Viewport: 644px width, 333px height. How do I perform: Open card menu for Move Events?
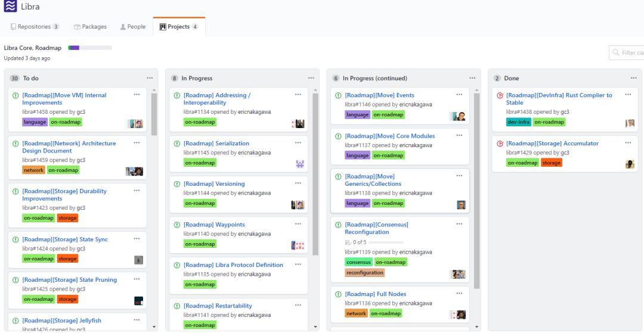tap(459, 94)
